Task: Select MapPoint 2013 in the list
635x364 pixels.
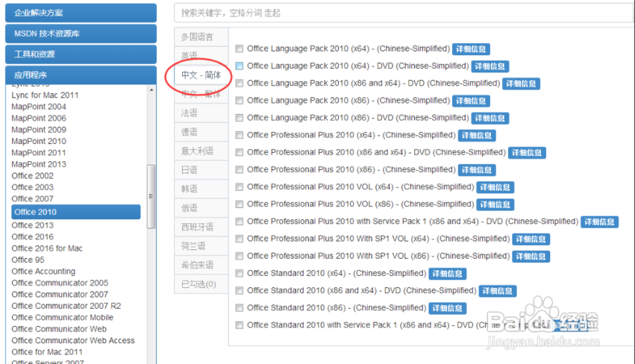Action: pos(39,164)
